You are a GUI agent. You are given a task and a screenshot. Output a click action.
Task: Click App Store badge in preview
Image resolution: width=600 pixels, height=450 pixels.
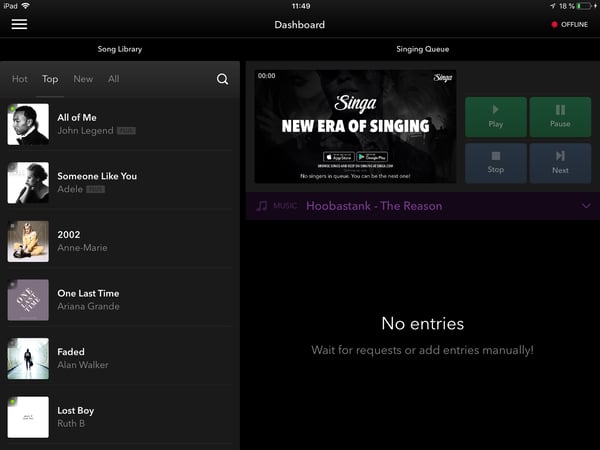pyautogui.click(x=339, y=157)
